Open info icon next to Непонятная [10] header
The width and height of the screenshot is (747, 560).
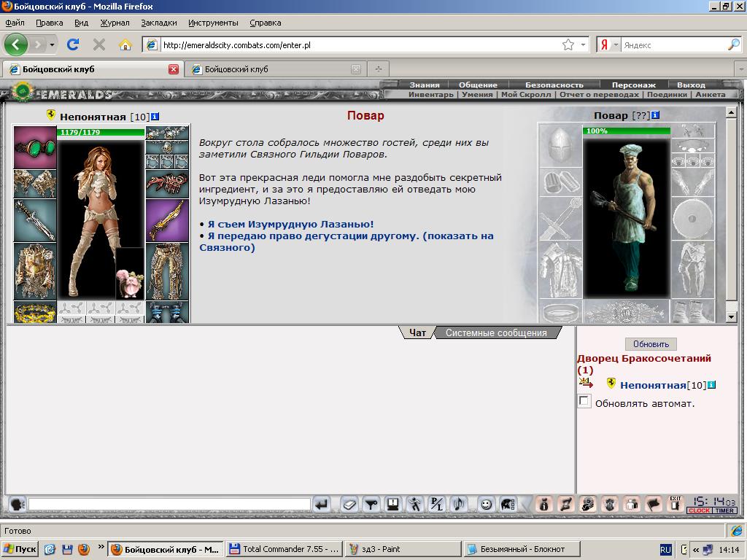[155, 117]
